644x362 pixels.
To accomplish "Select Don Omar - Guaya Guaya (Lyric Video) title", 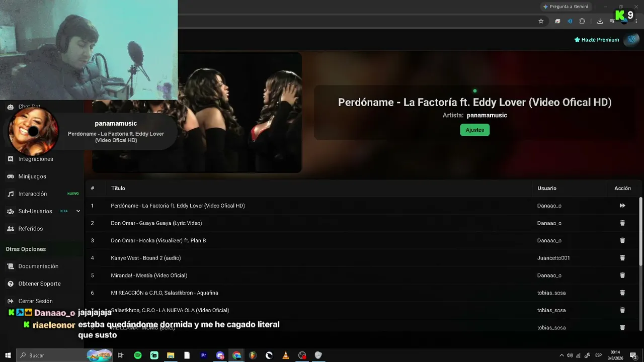I will point(156,223).
